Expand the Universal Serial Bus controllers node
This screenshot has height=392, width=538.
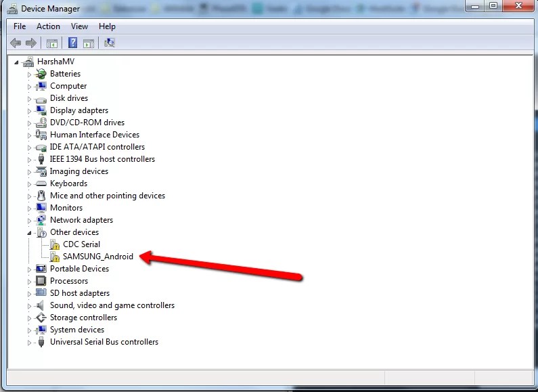click(29, 343)
